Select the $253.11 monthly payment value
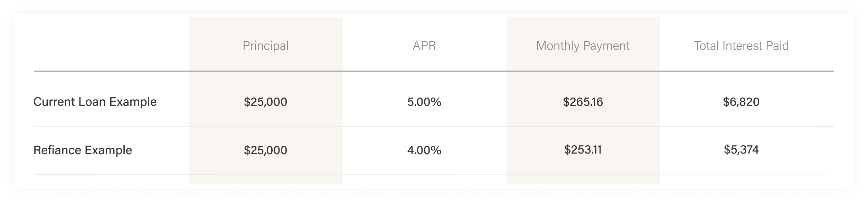Screen dimensions: 868x202 583,149
